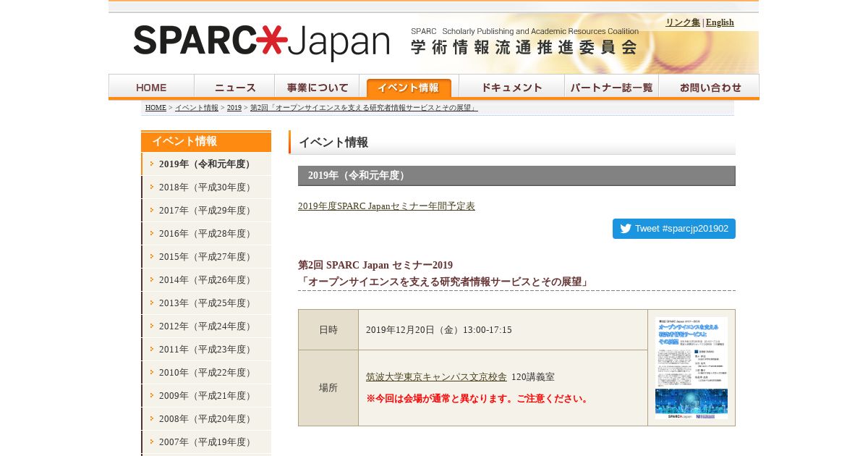The height and width of the screenshot is (456, 868).
Task: Select 2019年（令和元年度） in sidebar
Action: click(x=206, y=164)
